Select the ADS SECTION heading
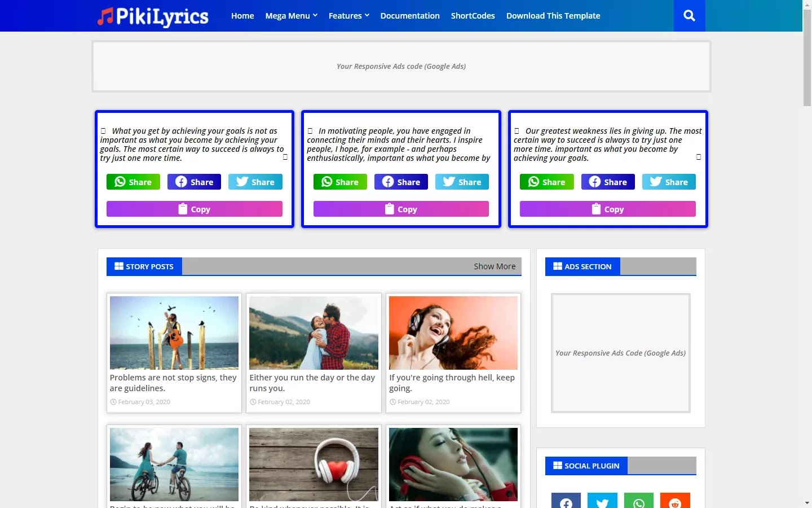The width and height of the screenshot is (812, 508). [x=582, y=266]
